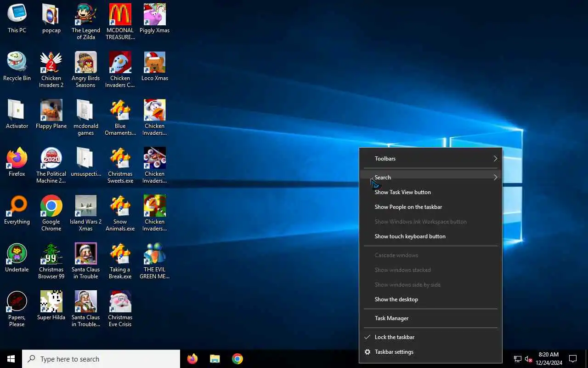
Task: Open the popcap folder icon
Action: click(51, 19)
